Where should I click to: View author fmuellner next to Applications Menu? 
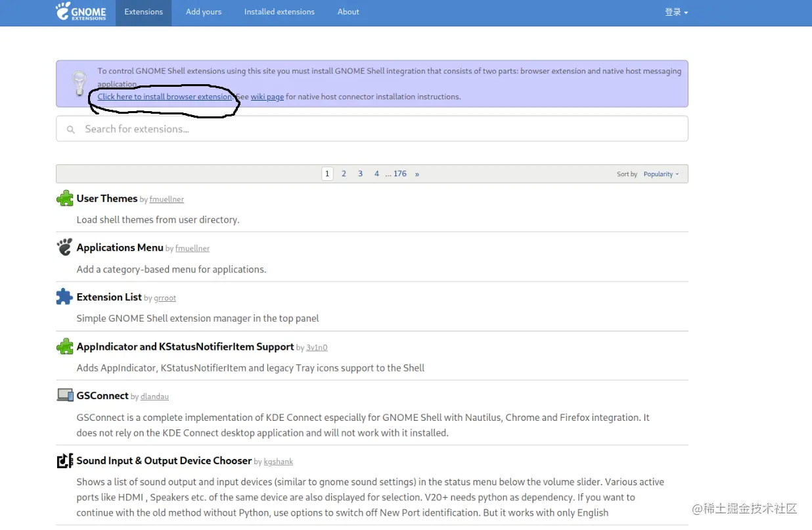(x=192, y=249)
